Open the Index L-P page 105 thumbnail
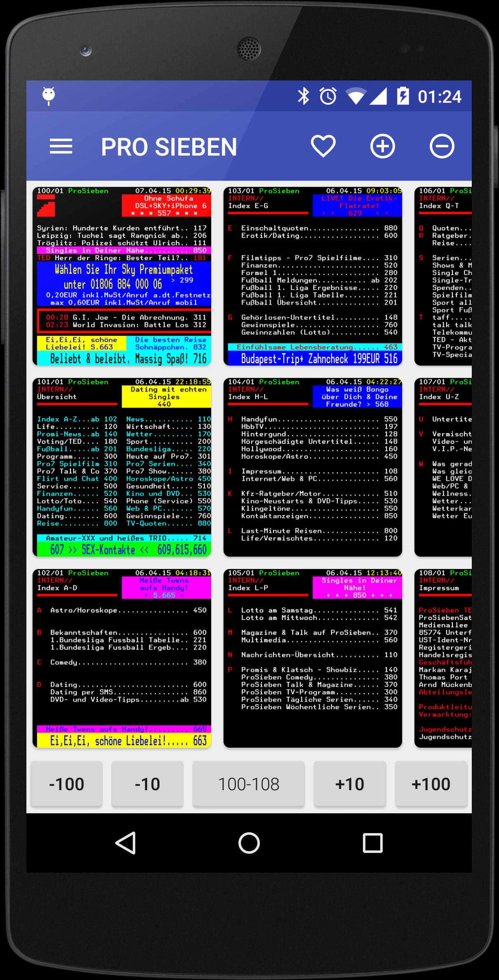Viewport: 499px width, 980px height. [313, 658]
